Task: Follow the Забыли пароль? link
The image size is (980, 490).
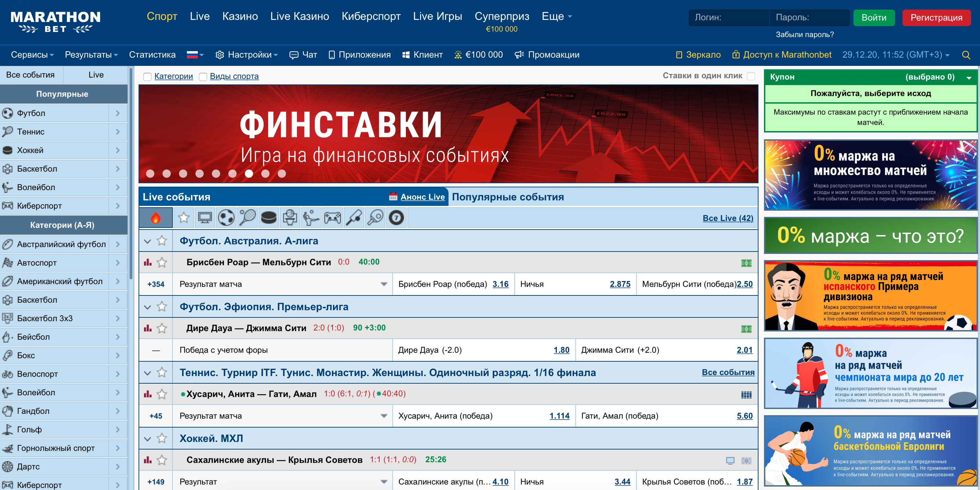Action: pos(805,34)
